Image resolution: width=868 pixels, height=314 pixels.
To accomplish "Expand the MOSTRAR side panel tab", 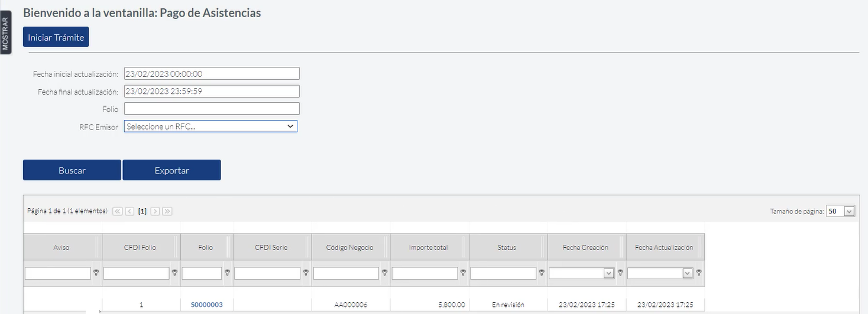I will 5,31.
